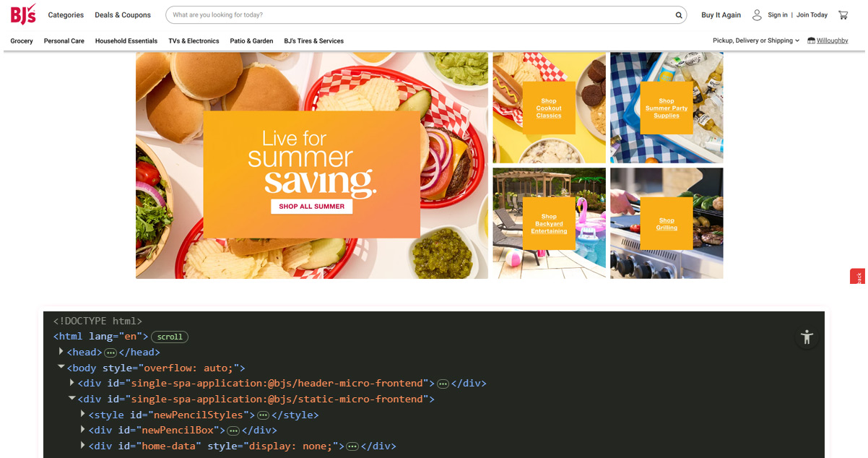Image resolution: width=868 pixels, height=458 pixels.
Task: Click the ellipsis inside the head tag
Action: pos(110,353)
